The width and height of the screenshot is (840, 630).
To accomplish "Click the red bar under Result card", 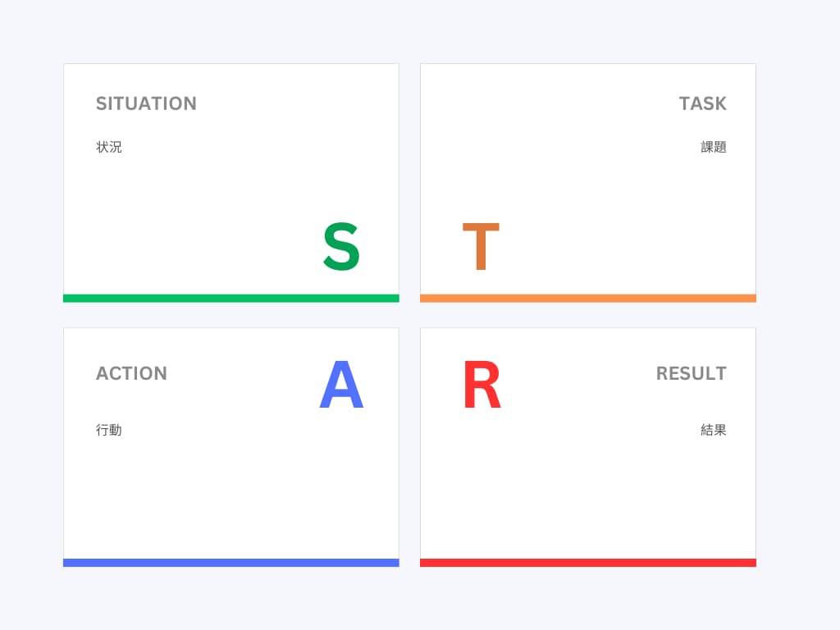I will pyautogui.click(x=587, y=563).
